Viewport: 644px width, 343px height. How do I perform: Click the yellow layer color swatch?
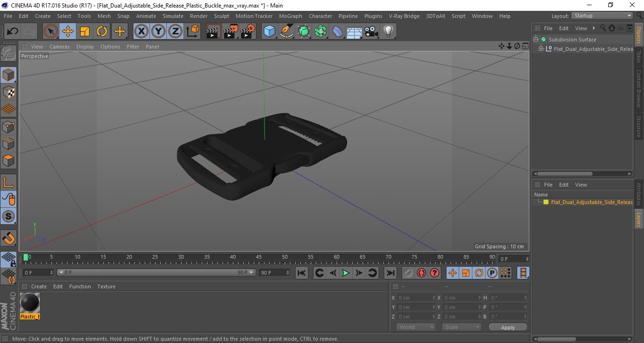546,202
